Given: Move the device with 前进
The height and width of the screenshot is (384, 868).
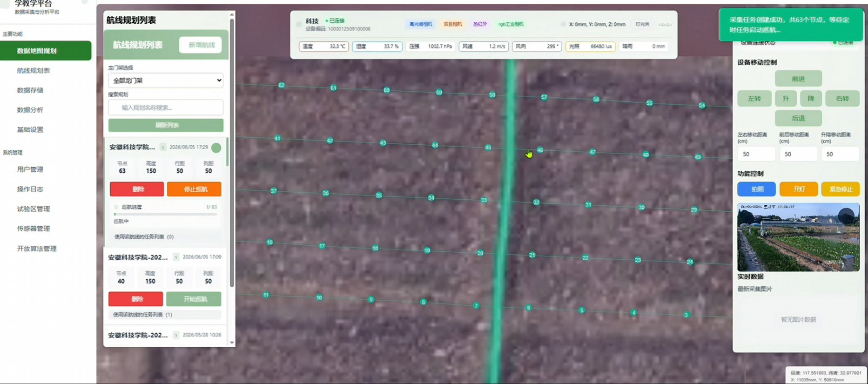Looking at the screenshot, I should pyautogui.click(x=798, y=79).
